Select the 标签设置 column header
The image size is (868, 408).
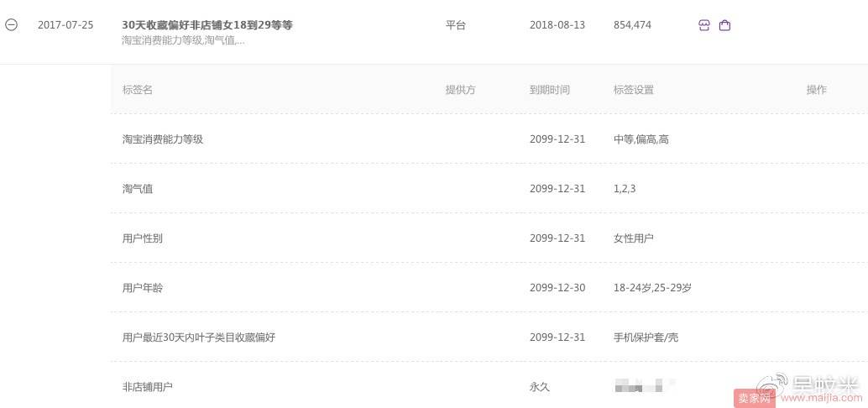click(633, 90)
